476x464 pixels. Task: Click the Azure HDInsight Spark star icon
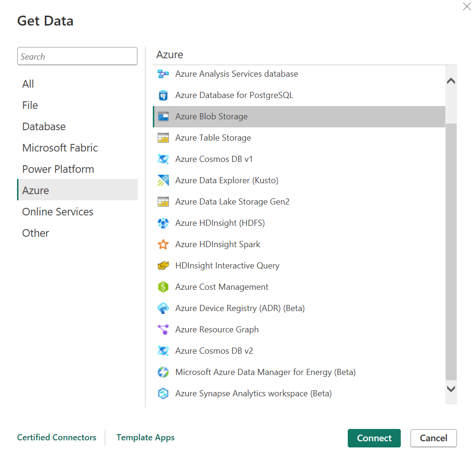click(163, 244)
